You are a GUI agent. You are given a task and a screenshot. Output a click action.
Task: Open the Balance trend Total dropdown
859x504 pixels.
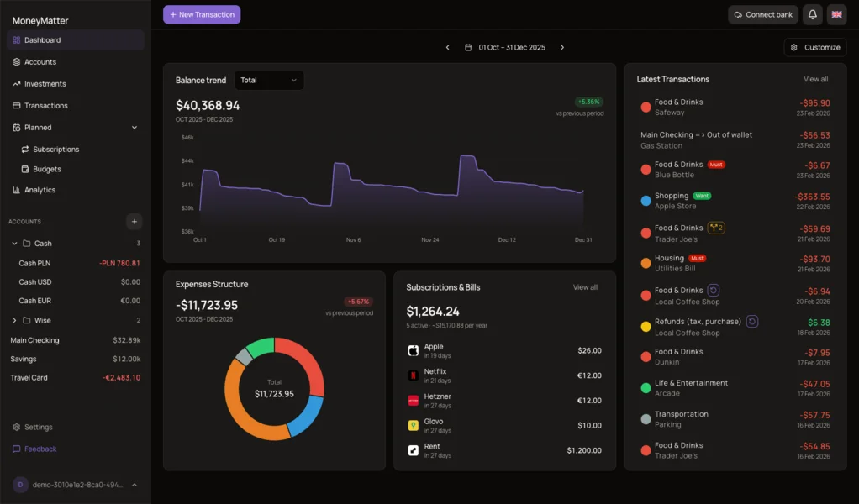268,80
